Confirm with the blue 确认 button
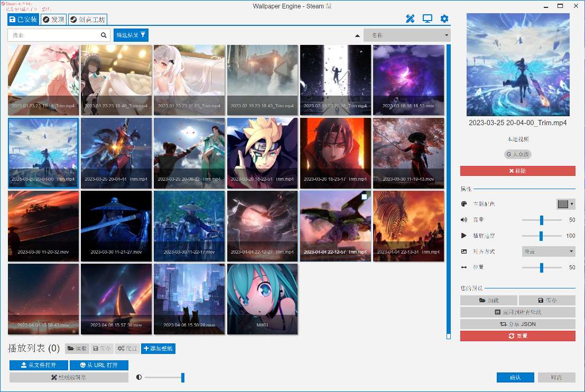 click(x=515, y=377)
